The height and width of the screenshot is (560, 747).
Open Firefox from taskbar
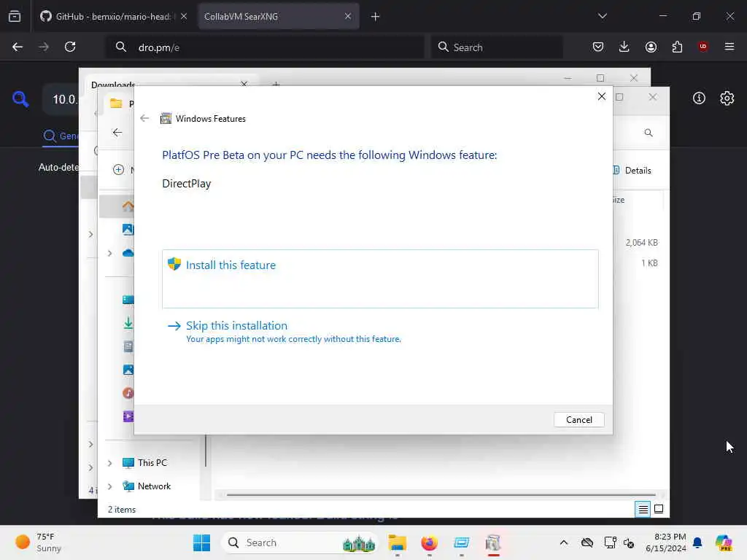(x=429, y=542)
